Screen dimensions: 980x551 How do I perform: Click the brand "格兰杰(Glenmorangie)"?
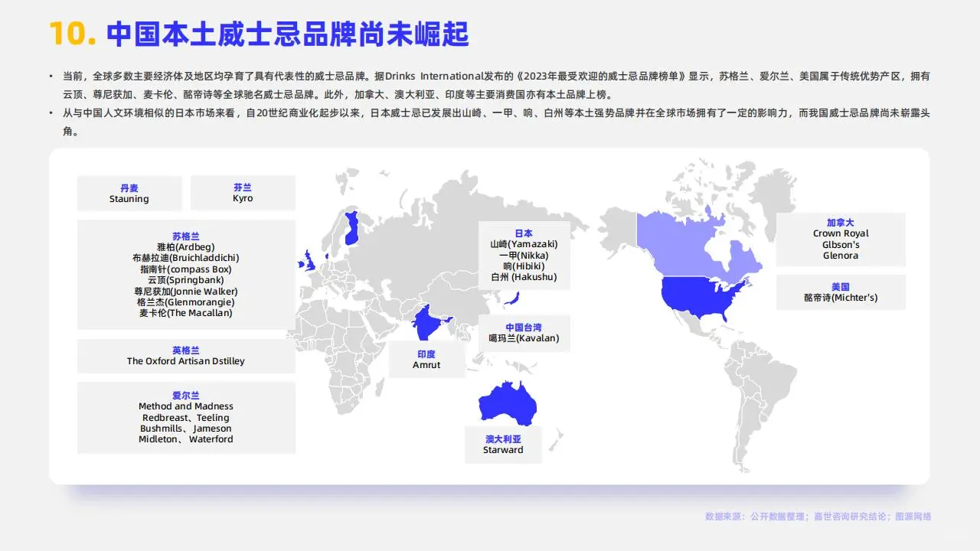(x=185, y=302)
